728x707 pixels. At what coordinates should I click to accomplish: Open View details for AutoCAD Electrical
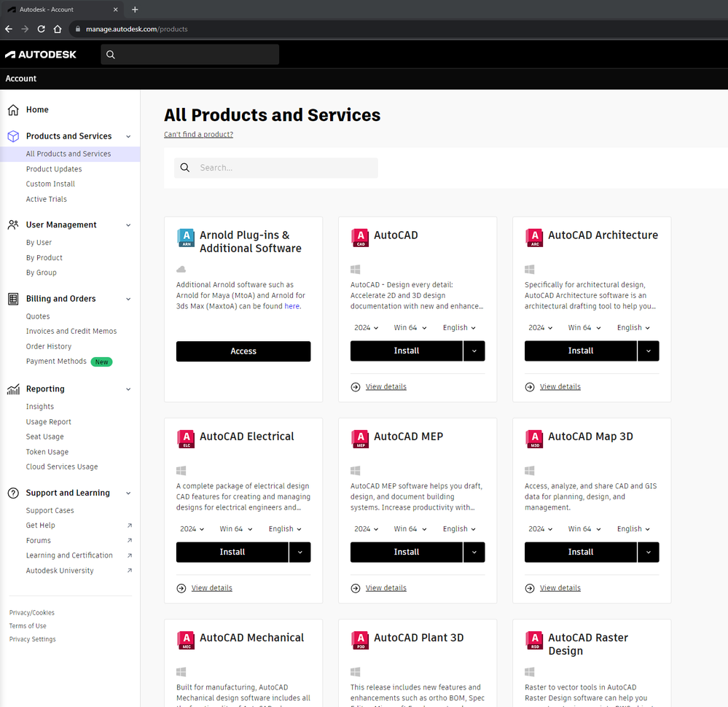pyautogui.click(x=212, y=588)
